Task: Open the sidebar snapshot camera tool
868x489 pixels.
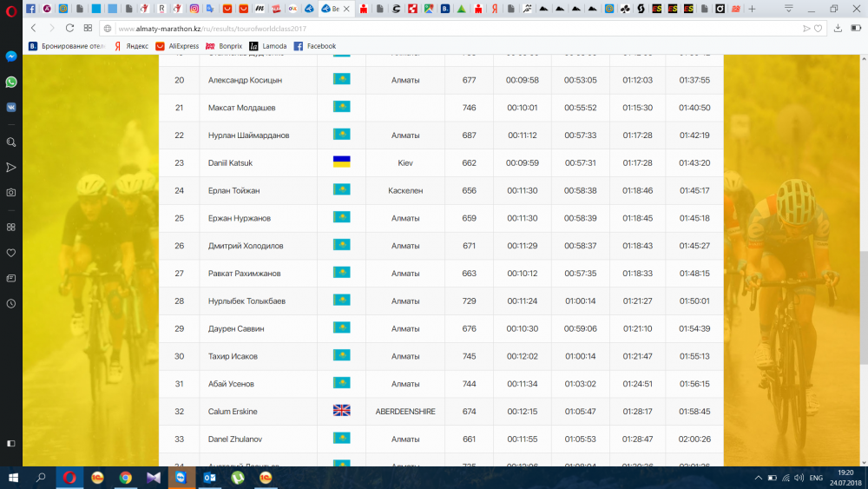Action: [11, 192]
